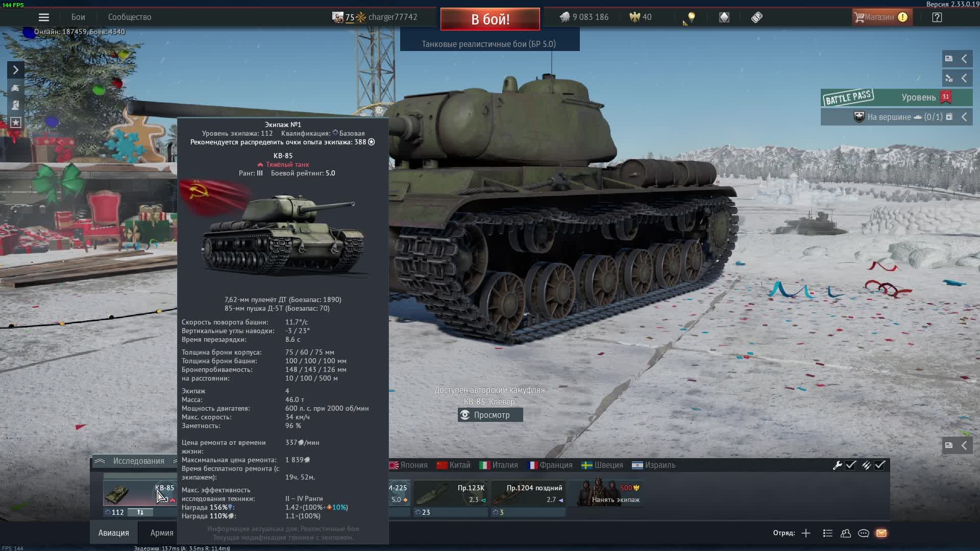Open the hamburger main menu
The height and width of the screenshot is (551, 980).
coord(44,17)
